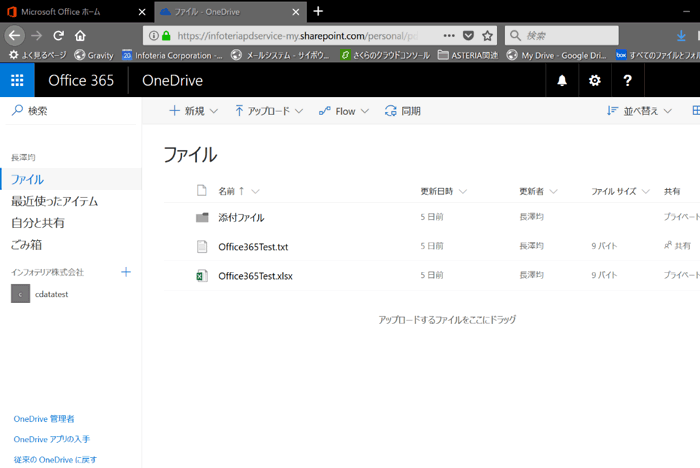Open the 添付ファイル folder
The width and height of the screenshot is (700, 468).
pyautogui.click(x=241, y=217)
